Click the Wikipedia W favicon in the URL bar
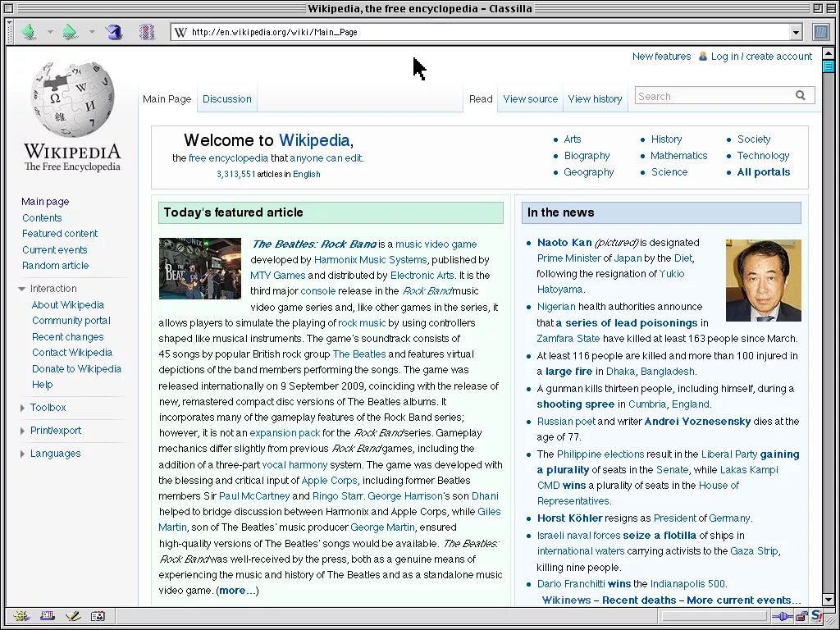Image resolution: width=840 pixels, height=630 pixels. point(181,32)
